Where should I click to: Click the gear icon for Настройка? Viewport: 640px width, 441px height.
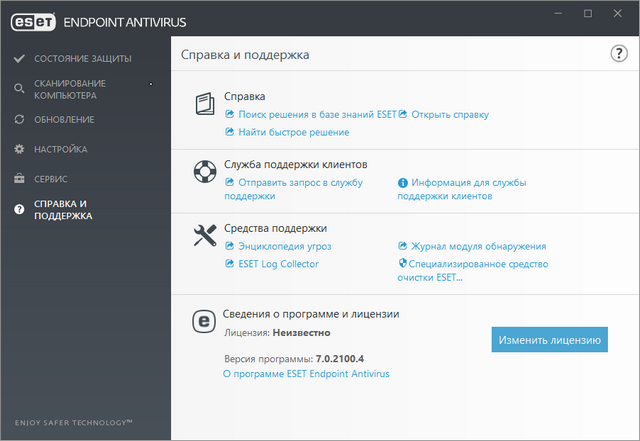(19, 149)
